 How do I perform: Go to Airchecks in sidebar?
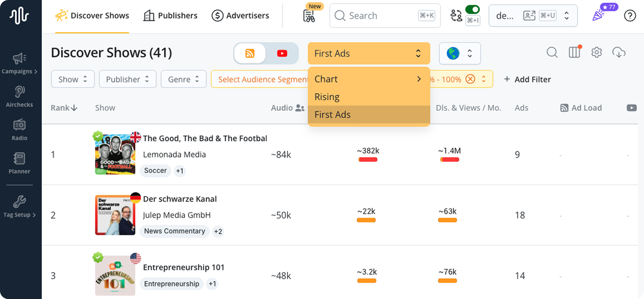tap(19, 96)
